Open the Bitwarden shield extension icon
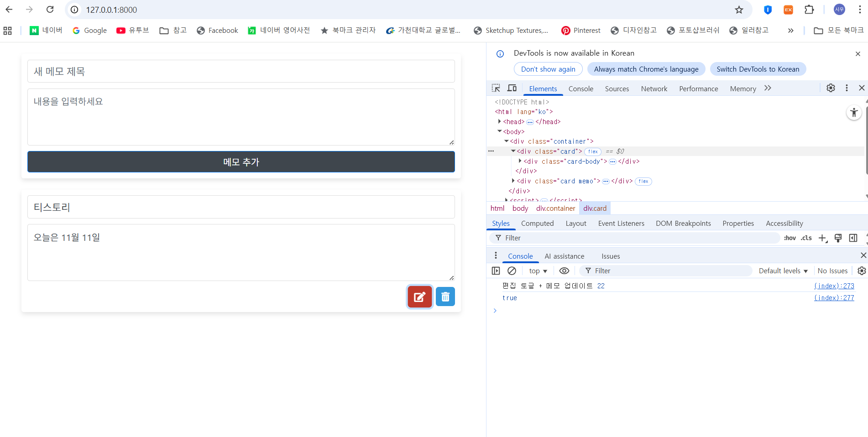 pyautogui.click(x=768, y=10)
